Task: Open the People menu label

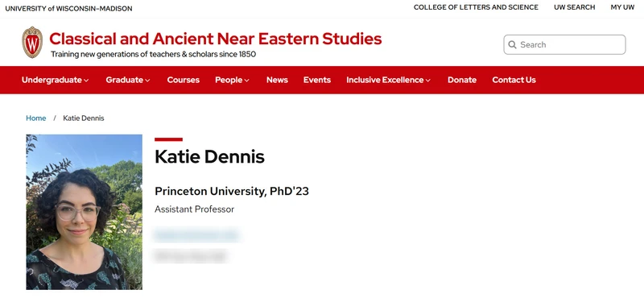Action: [x=229, y=80]
